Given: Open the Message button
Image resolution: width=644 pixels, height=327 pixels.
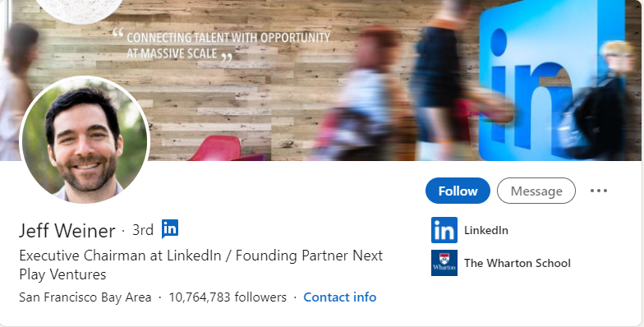Looking at the screenshot, I should pyautogui.click(x=536, y=191).
